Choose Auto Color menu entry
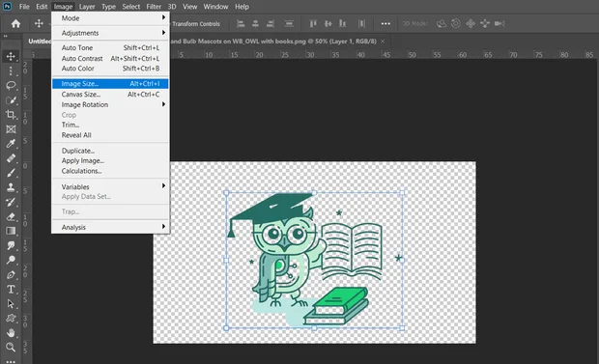Image resolution: width=599 pixels, height=364 pixels. 110,69
